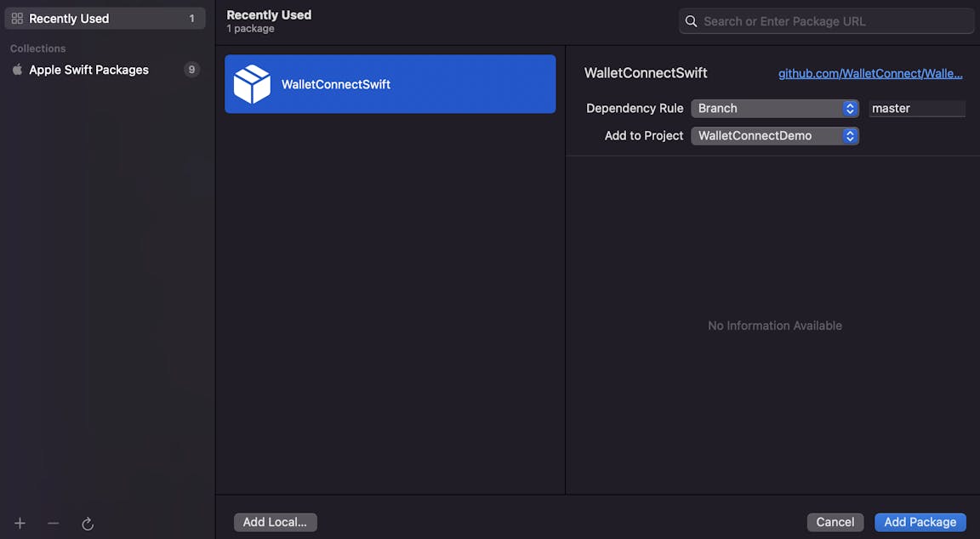Open the Dependency Rule Branch dropdown
This screenshot has width=980, height=539.
pos(774,108)
